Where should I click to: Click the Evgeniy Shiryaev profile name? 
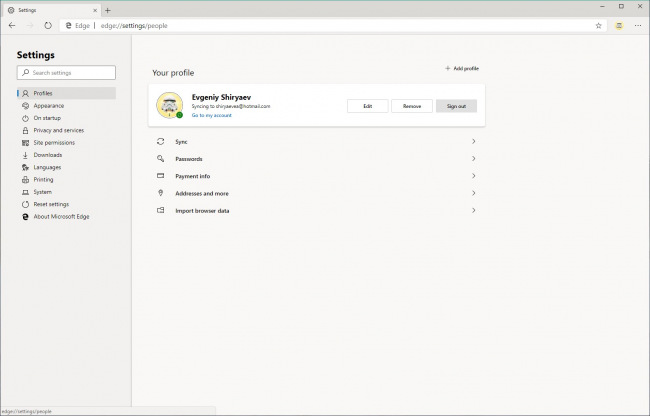[221, 97]
